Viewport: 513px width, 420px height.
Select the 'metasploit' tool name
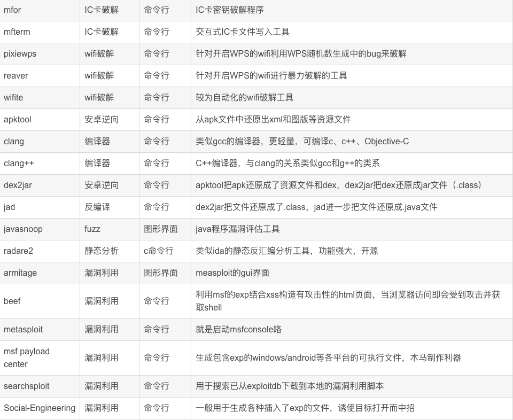[x=23, y=329]
